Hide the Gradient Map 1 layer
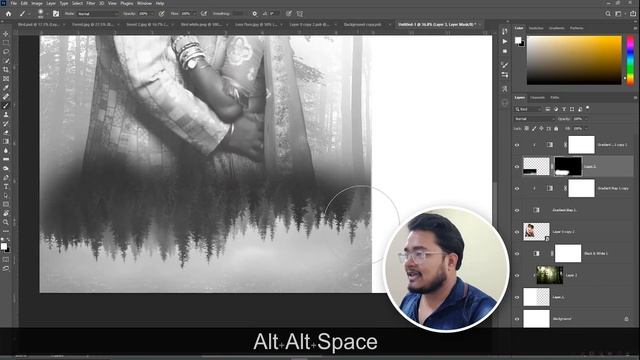Viewport: 640px width, 360px height. click(517, 210)
